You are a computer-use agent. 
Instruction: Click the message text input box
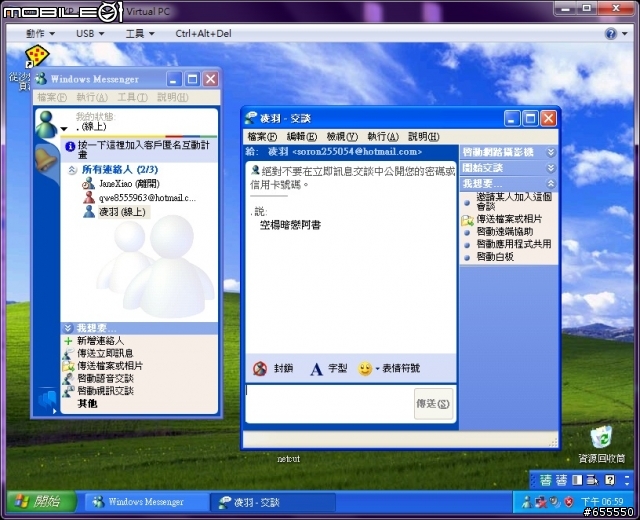[329, 403]
